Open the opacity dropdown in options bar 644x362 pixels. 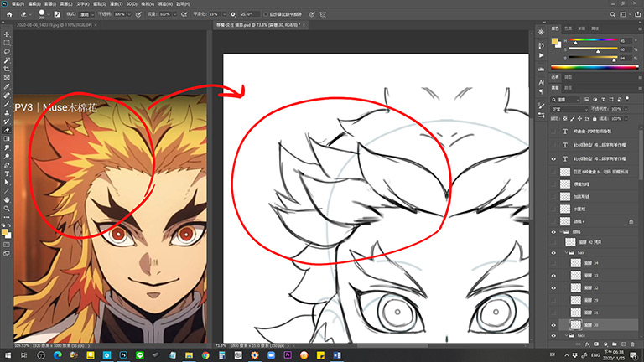pyautogui.click(x=129, y=14)
